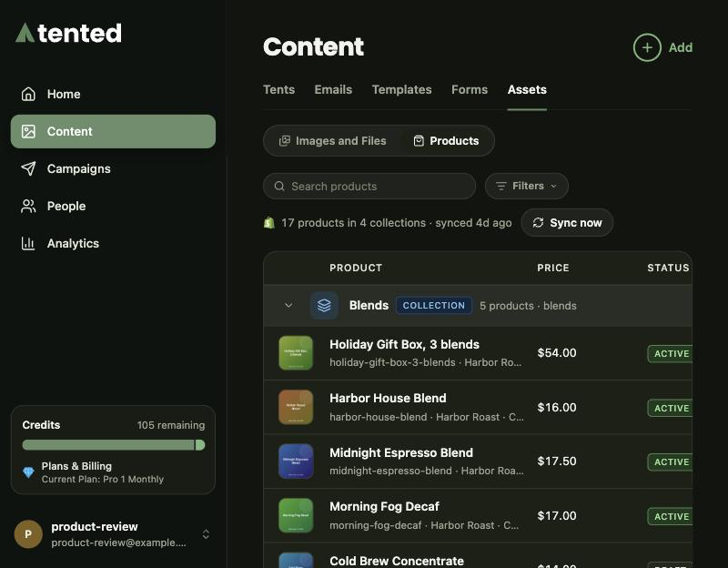
Task: Click ACTIVE badge for Harbor House Blend
Action: click(670, 408)
